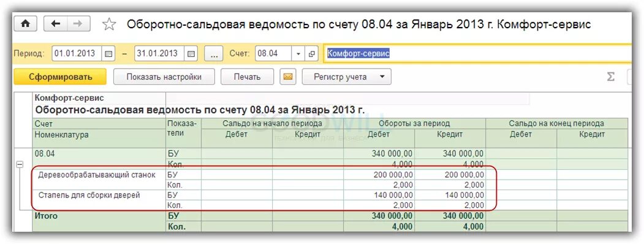Focus the start date field 01.01.2013
This screenshot has height=244, width=644.
[x=77, y=53]
